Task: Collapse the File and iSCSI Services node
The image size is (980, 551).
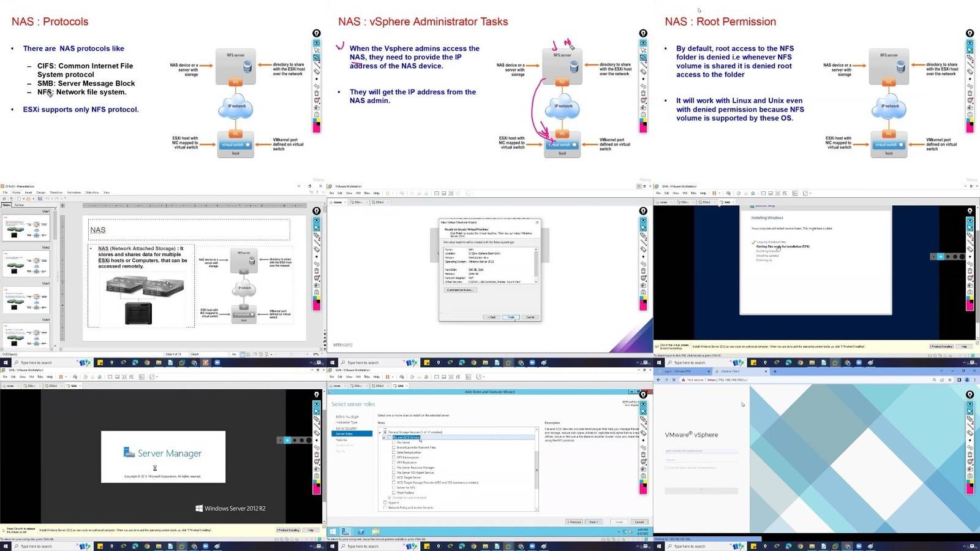Action: tap(384, 438)
